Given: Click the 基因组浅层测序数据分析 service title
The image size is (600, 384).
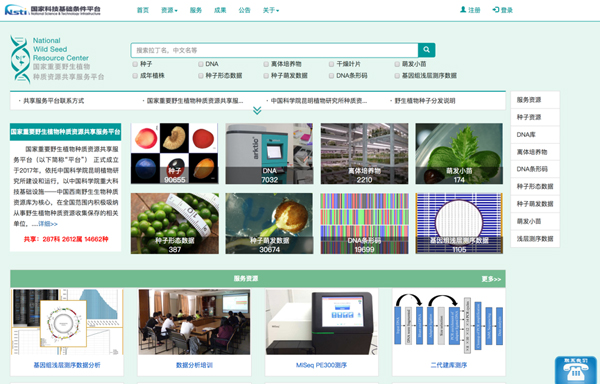Looking at the screenshot, I should click(67, 365).
